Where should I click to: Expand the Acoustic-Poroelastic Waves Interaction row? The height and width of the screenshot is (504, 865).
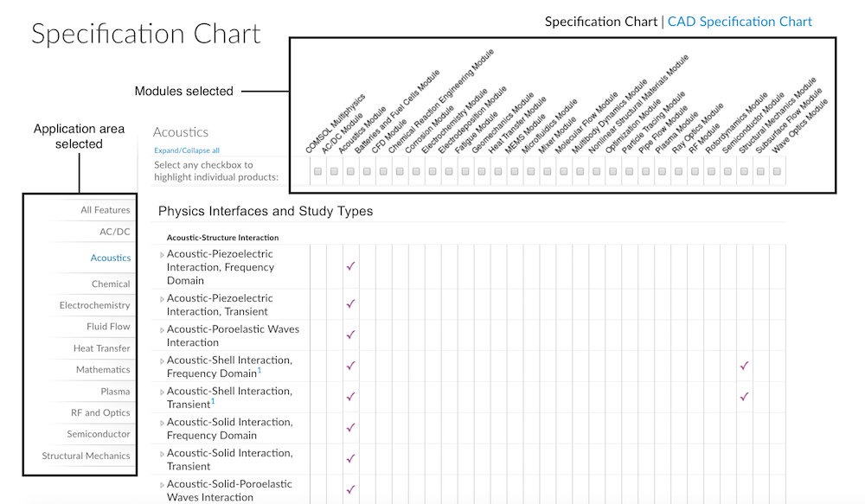pyautogui.click(x=162, y=329)
